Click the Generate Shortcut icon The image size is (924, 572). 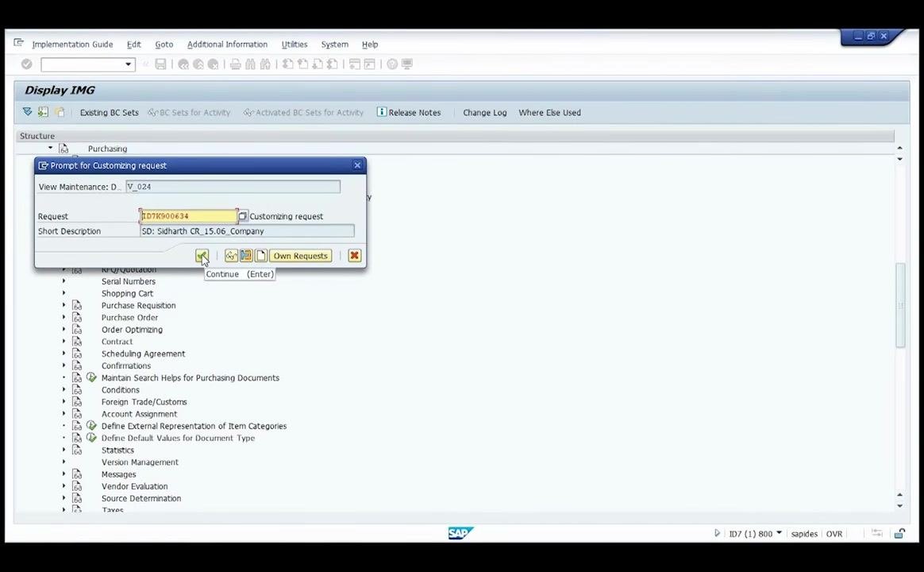369,64
